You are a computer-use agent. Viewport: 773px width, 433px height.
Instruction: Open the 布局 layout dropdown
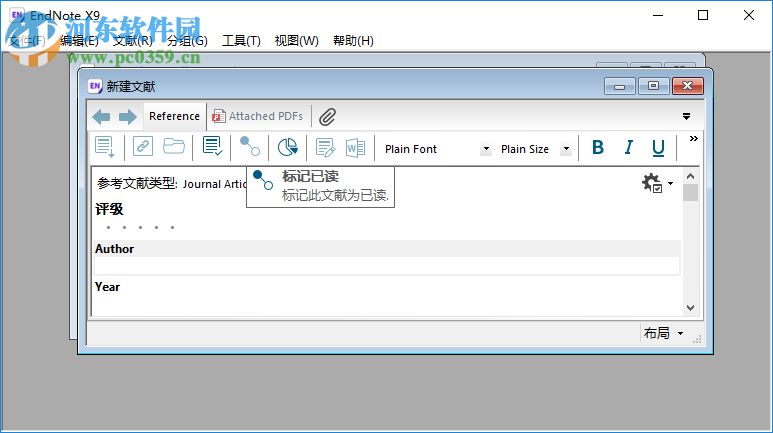click(x=664, y=333)
